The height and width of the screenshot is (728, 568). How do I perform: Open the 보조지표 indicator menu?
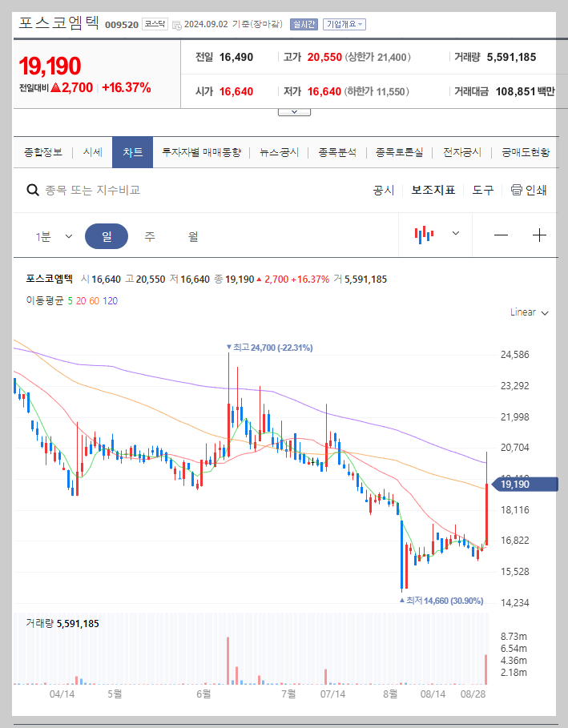(433, 190)
